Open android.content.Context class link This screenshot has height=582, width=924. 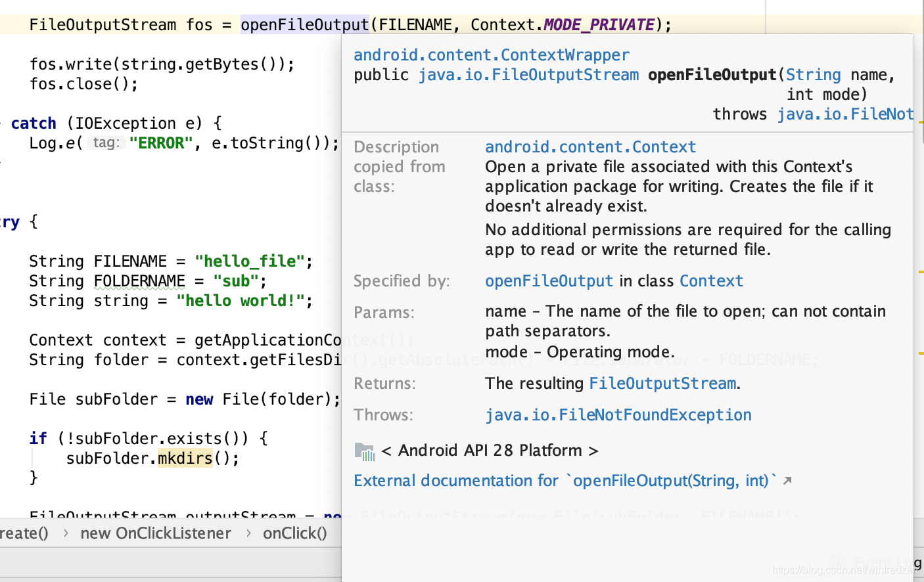pos(590,147)
